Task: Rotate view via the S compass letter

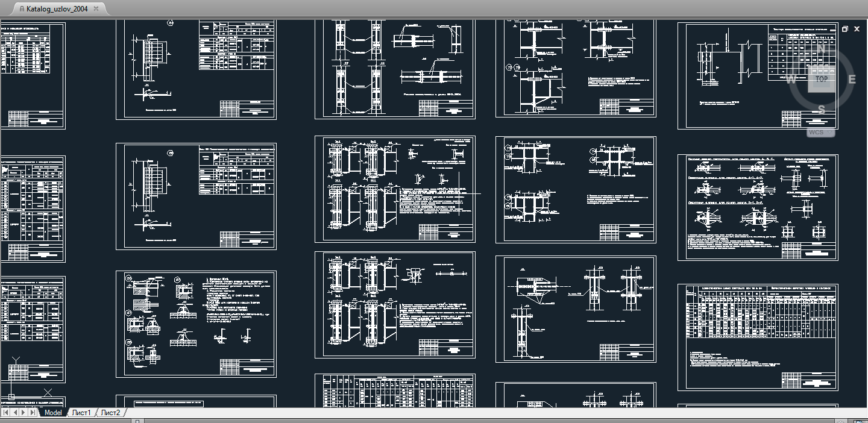Action: click(822, 109)
